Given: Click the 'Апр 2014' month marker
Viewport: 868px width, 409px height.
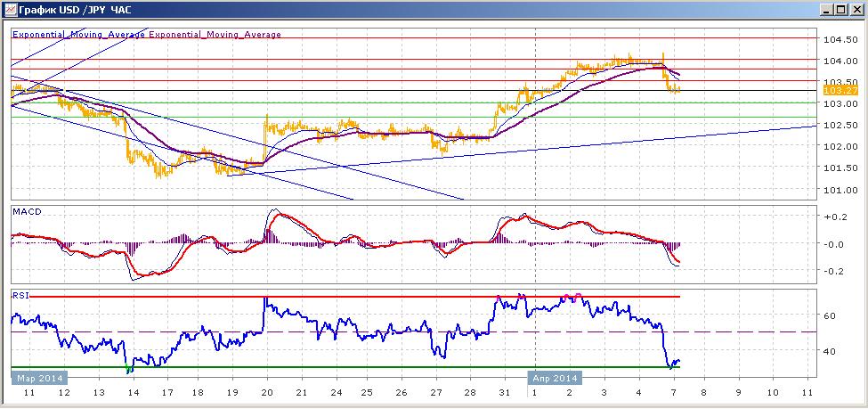Looking at the screenshot, I should (x=556, y=379).
